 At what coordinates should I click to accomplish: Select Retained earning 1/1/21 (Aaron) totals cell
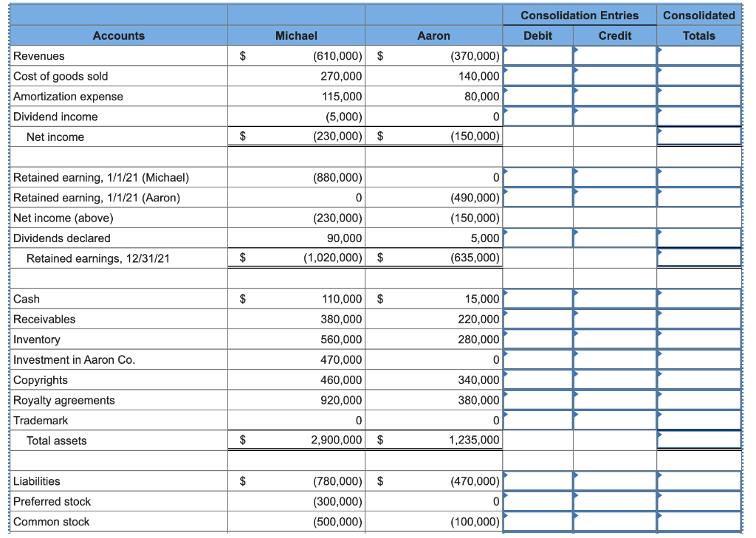click(699, 197)
